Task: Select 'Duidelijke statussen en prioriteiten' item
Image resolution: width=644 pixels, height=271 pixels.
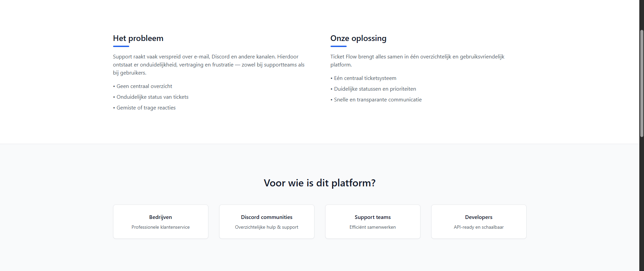Action: pos(375,89)
